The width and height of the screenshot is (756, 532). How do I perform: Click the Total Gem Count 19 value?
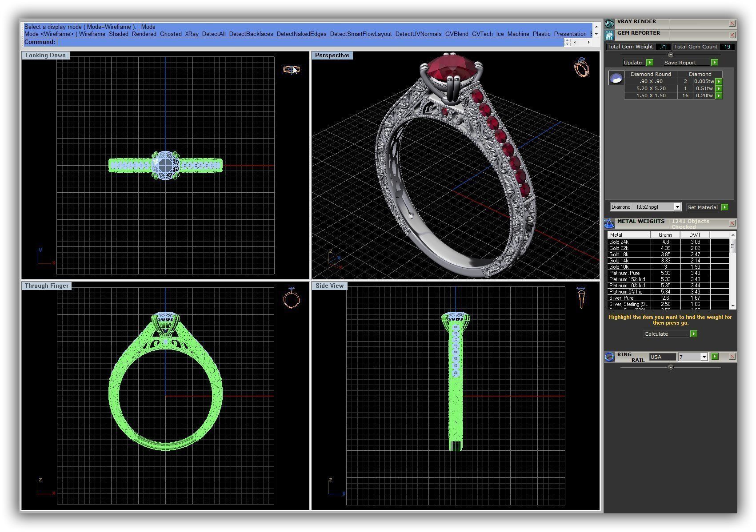tap(727, 47)
